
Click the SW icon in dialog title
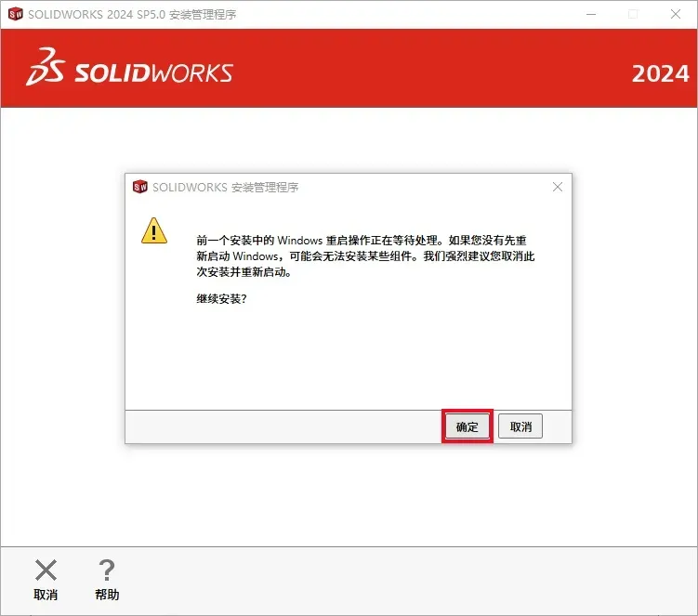point(140,187)
